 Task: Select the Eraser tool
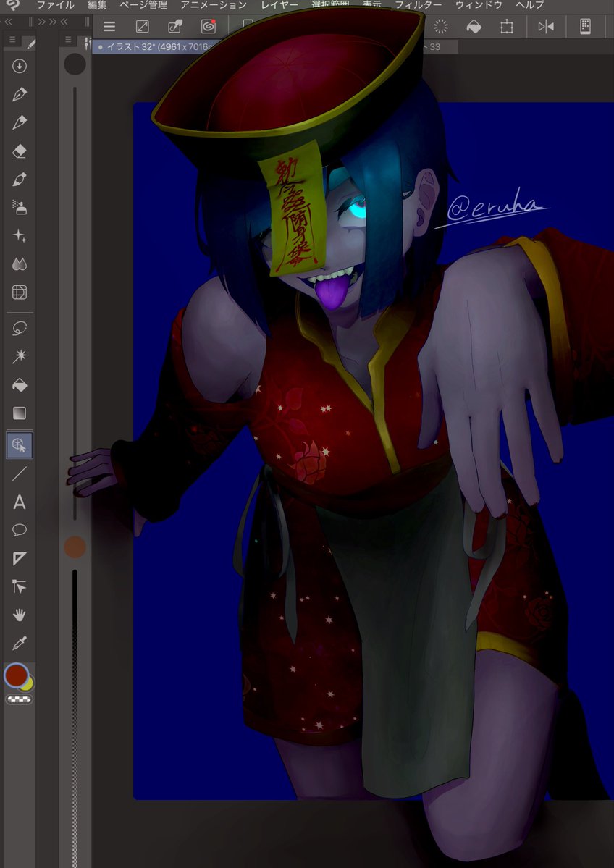[20, 151]
